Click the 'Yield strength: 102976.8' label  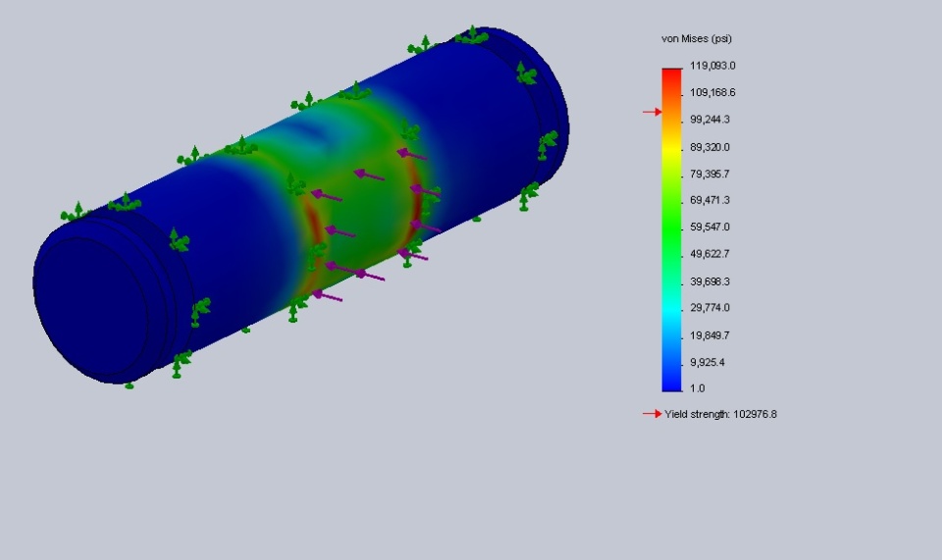coord(720,414)
